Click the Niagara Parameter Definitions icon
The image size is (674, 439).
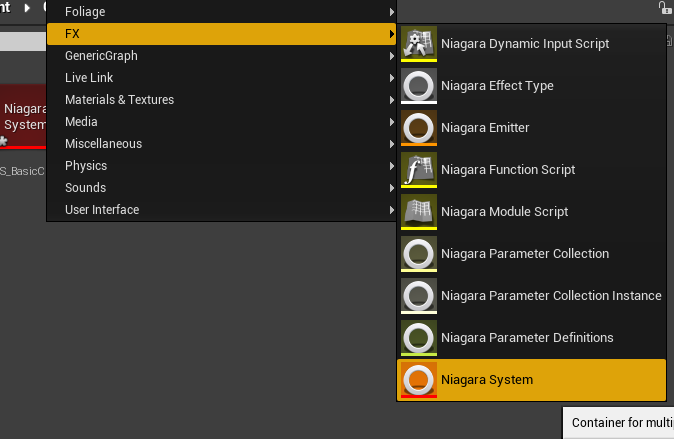tap(419, 338)
